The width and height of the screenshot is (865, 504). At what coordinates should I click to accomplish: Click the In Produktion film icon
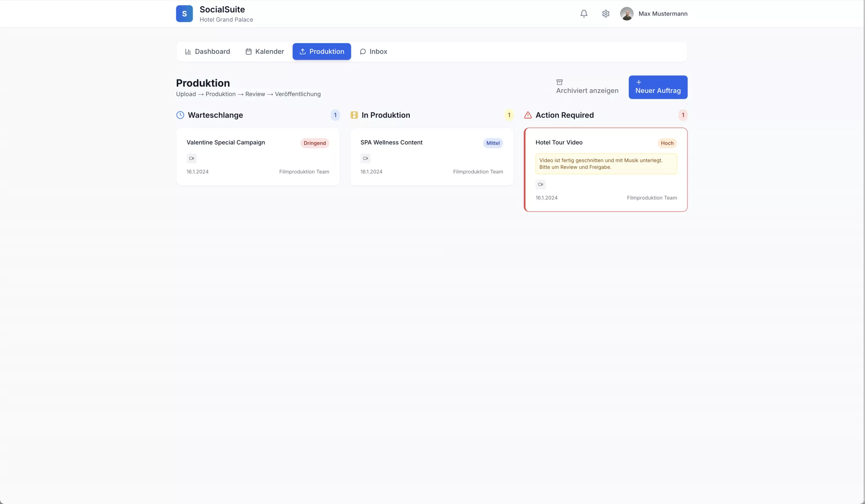[x=354, y=115]
